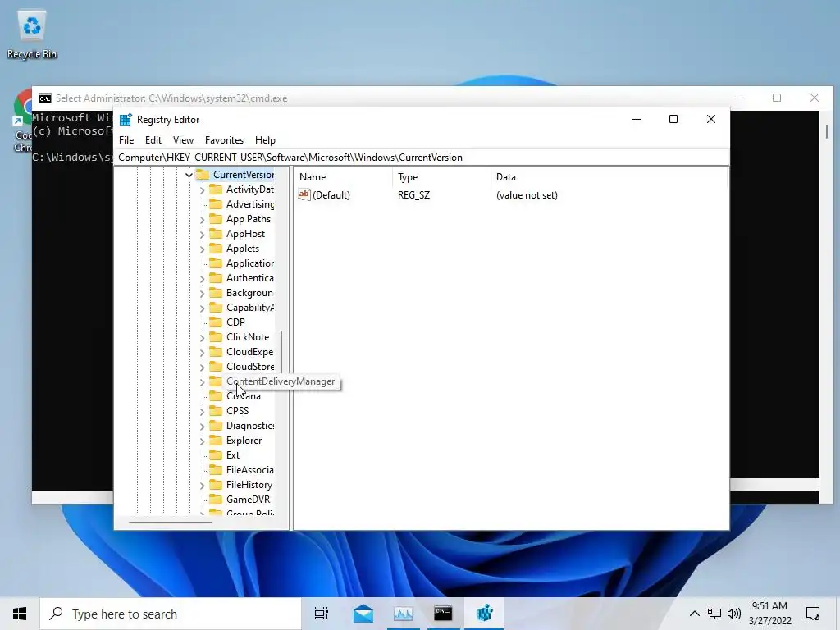Screen dimensions: 840x630
Task: Open the network tray icon
Action: [x=714, y=614]
